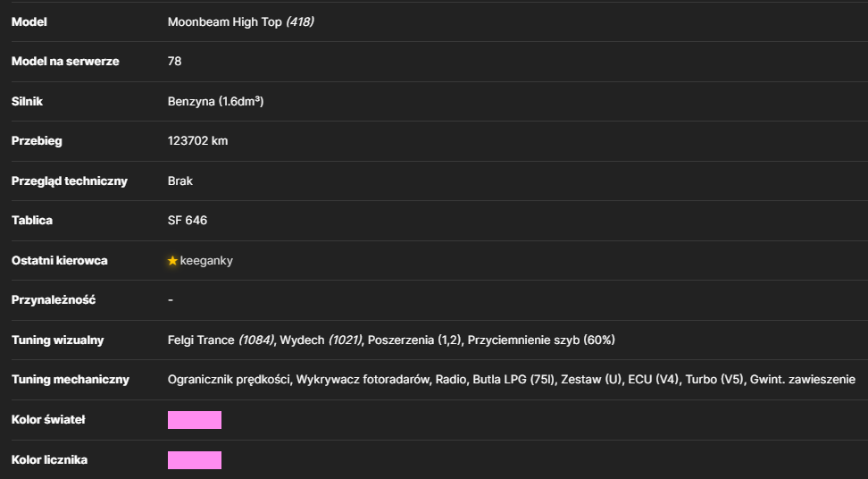
Task: Click the Benzyna (1.6dm³) engine value
Action: [x=215, y=101]
